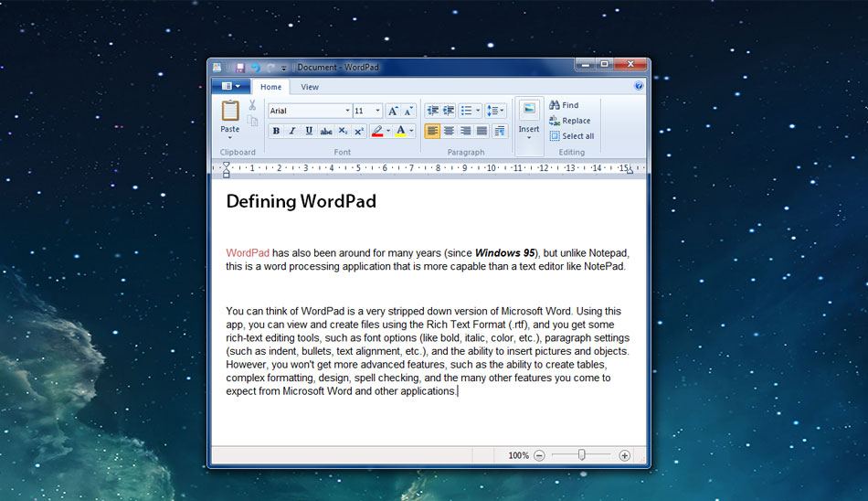
Task: Click the Defining WordPad heading
Action: 302,201
